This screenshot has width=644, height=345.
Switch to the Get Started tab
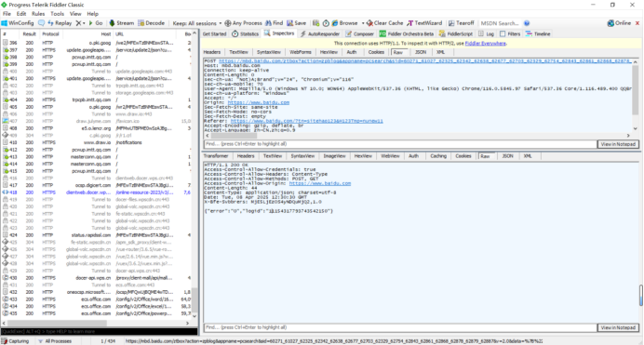click(214, 34)
